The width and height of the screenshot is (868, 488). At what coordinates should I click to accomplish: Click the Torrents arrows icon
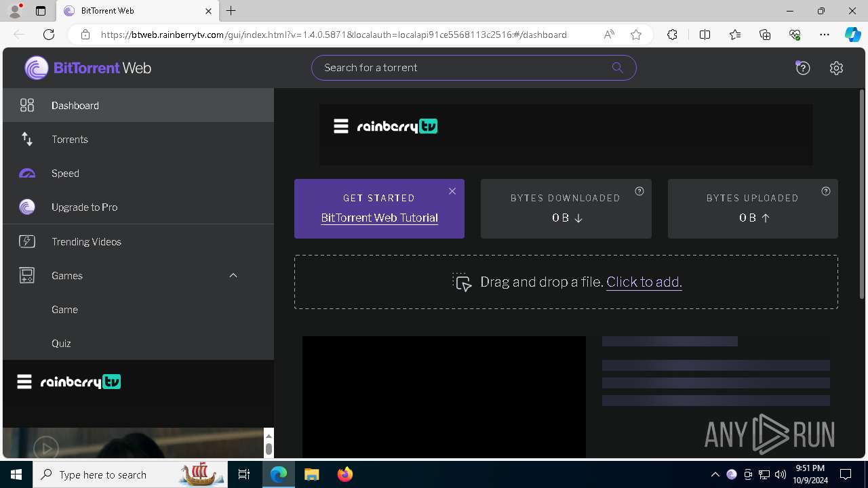pyautogui.click(x=27, y=139)
